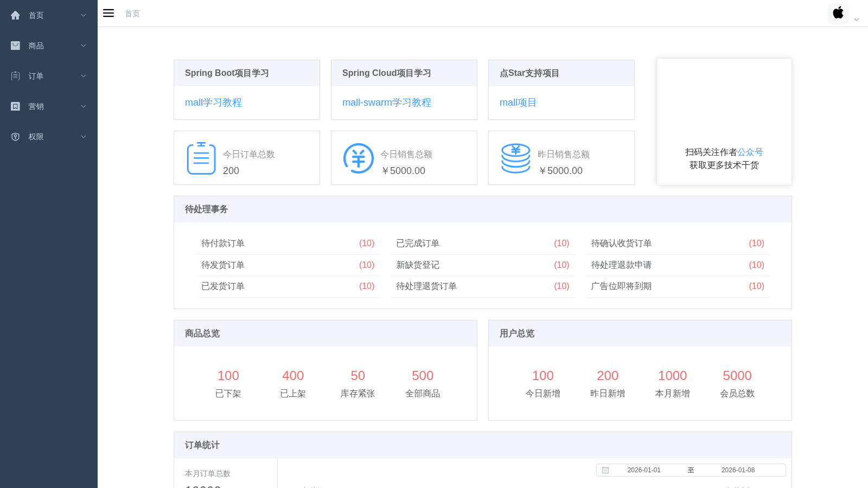Select the 已发货订单 row
This screenshot has width=868, height=488.
click(288, 286)
